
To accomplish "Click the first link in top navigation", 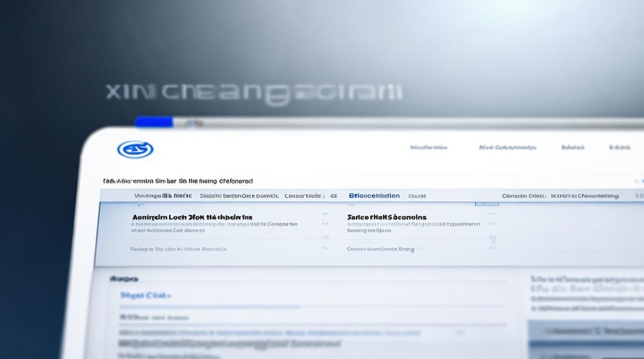I will [x=428, y=147].
